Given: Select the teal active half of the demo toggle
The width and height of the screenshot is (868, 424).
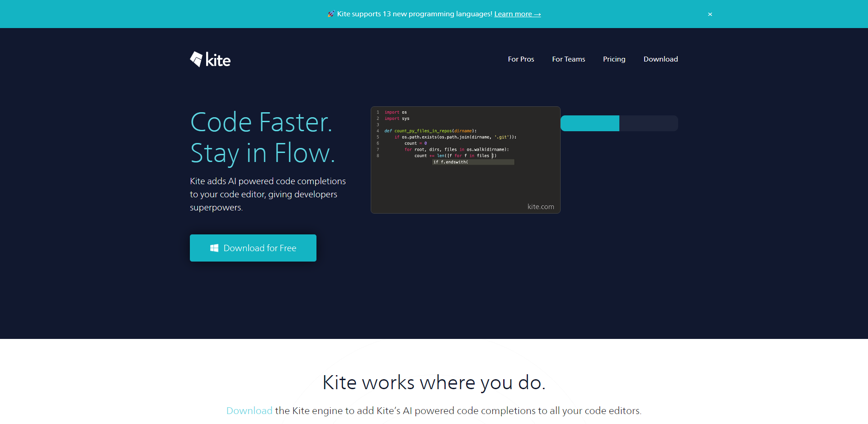Looking at the screenshot, I should click(590, 123).
